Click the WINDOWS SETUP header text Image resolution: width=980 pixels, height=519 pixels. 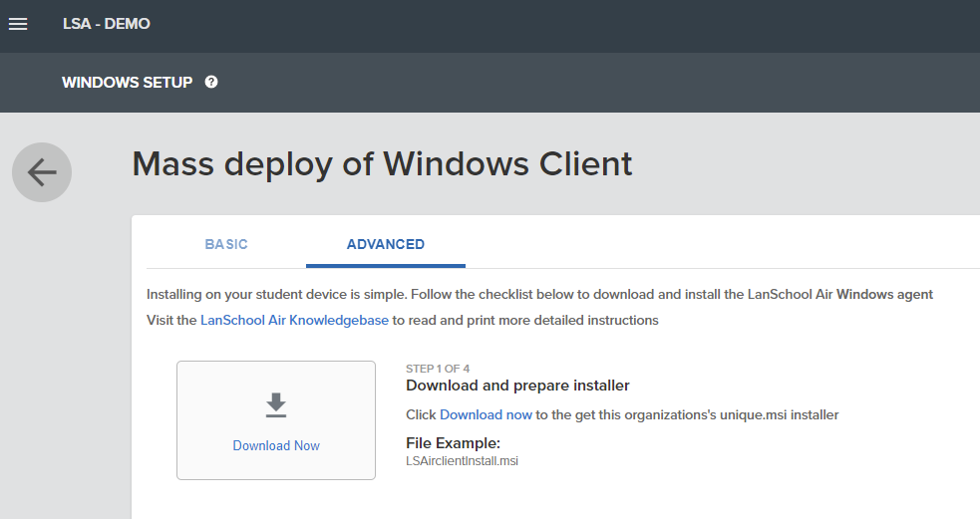tap(127, 83)
